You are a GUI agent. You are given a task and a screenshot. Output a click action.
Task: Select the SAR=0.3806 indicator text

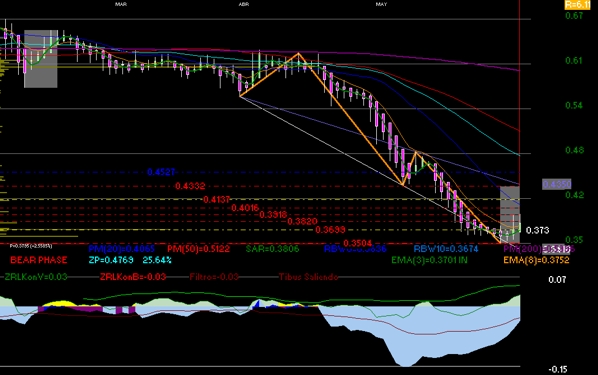[272, 249]
